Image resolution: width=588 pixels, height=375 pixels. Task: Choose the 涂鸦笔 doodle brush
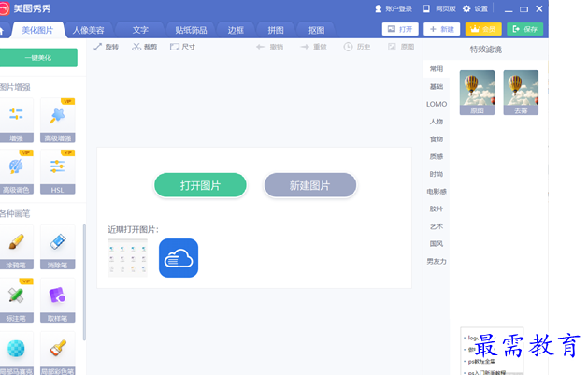pos(16,247)
